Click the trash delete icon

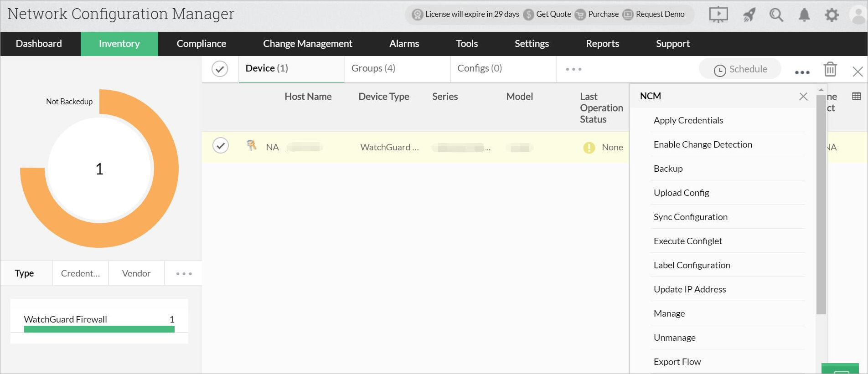coord(830,69)
